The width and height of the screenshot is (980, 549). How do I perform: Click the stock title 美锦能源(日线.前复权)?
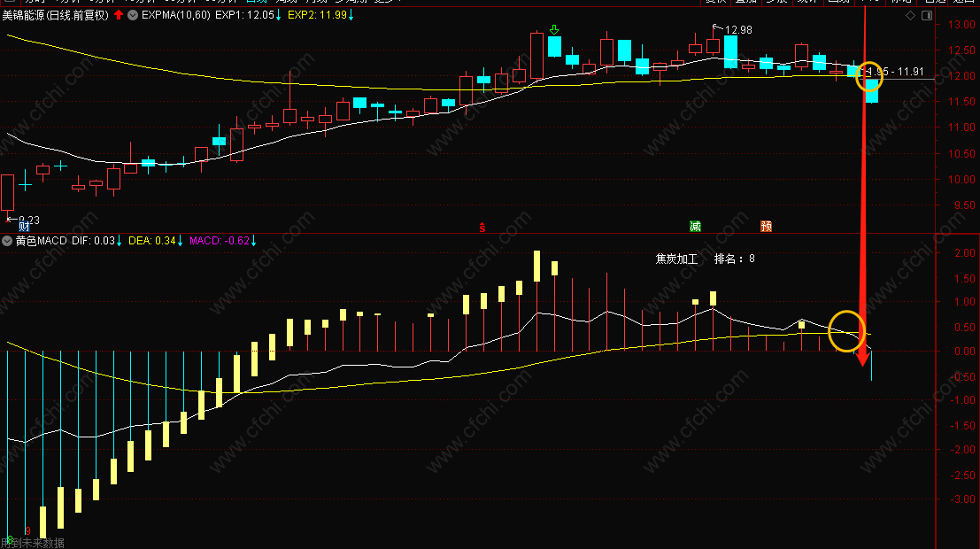click(56, 15)
